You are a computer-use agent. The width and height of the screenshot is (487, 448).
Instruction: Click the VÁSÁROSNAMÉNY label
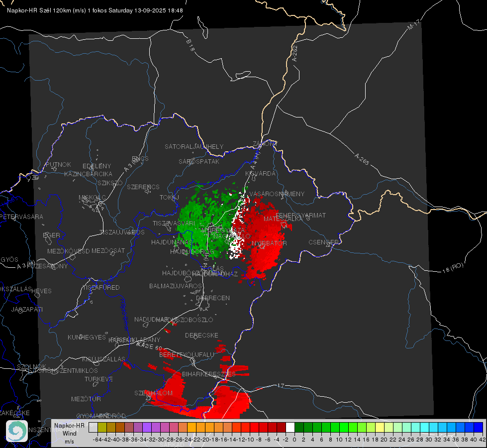(x=277, y=194)
